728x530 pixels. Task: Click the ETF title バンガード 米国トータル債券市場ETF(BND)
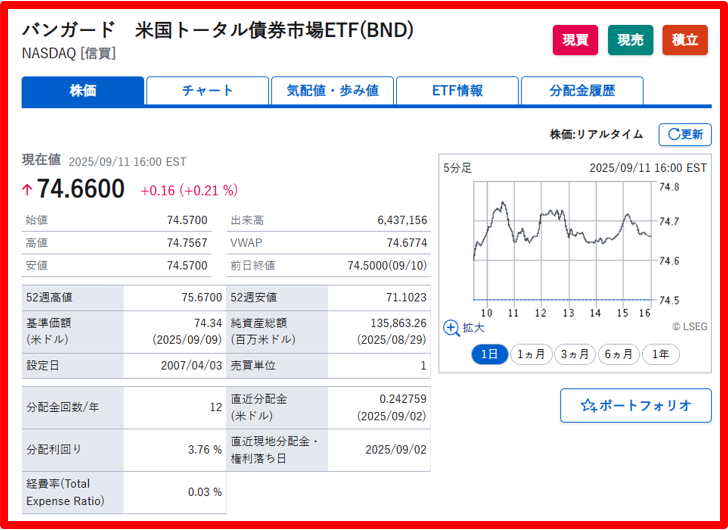coord(217,31)
